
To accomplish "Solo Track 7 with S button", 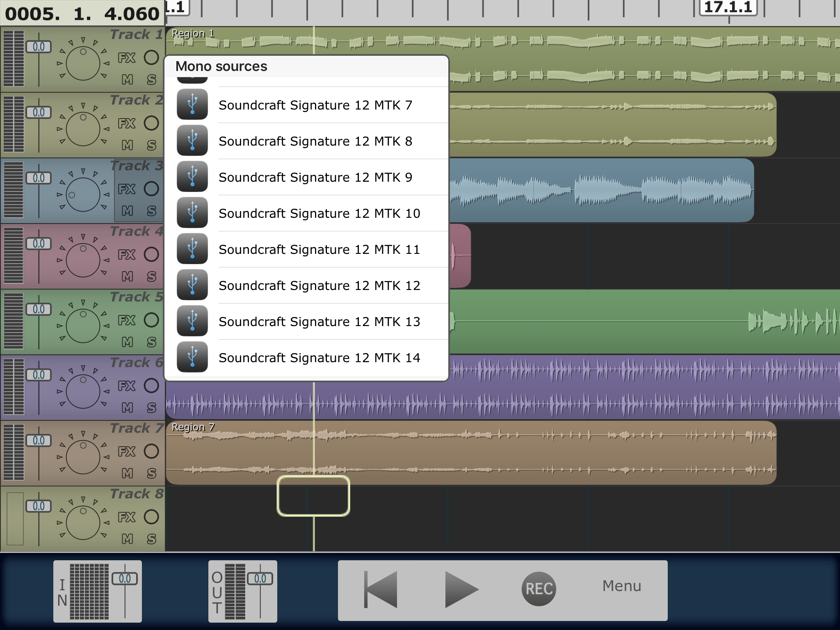I will point(151,473).
